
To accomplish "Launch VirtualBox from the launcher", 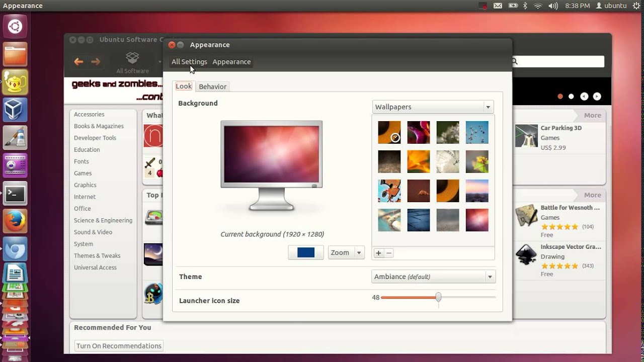I will point(15,110).
